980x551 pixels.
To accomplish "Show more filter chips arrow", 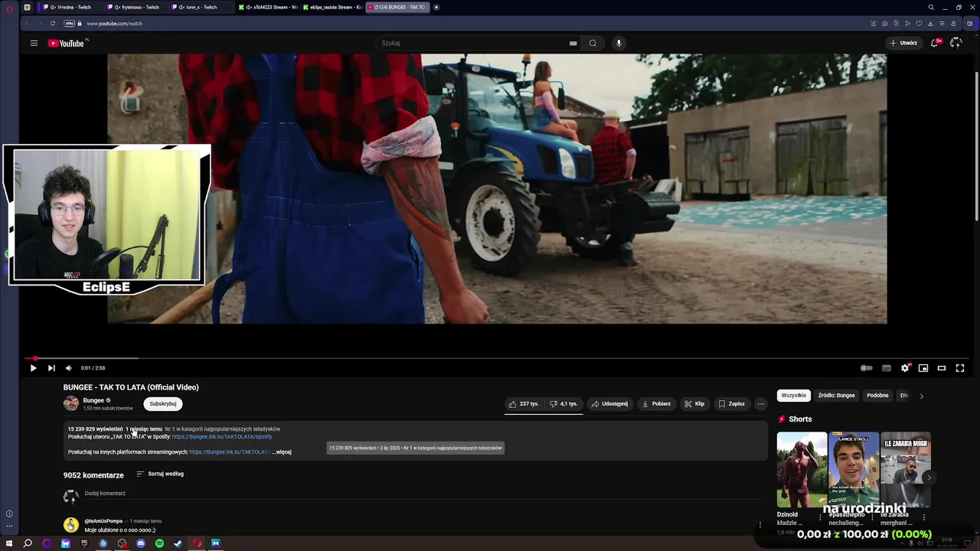I will point(921,396).
